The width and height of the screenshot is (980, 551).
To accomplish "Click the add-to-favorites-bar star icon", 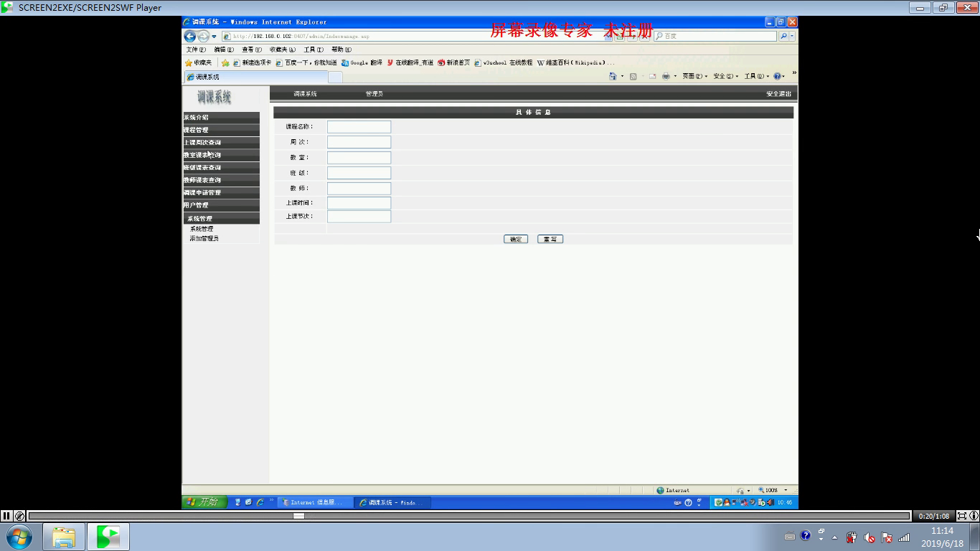I will click(x=225, y=62).
